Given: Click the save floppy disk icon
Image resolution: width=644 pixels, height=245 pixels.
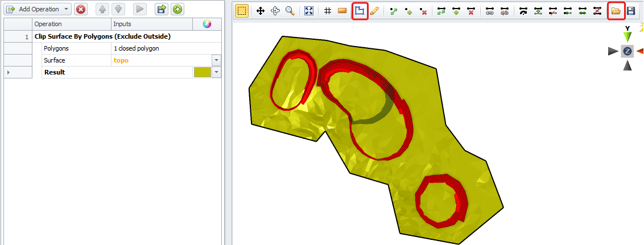Looking at the screenshot, I should point(631,11).
